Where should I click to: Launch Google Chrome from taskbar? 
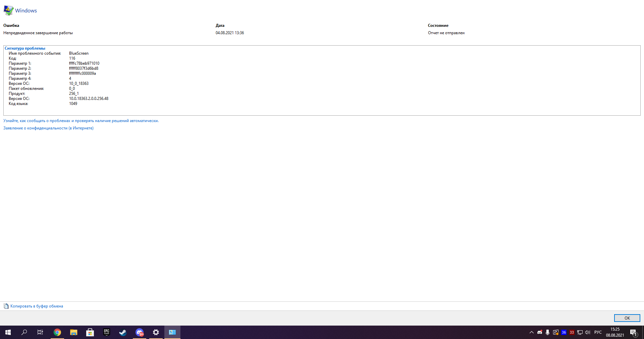pos(57,332)
